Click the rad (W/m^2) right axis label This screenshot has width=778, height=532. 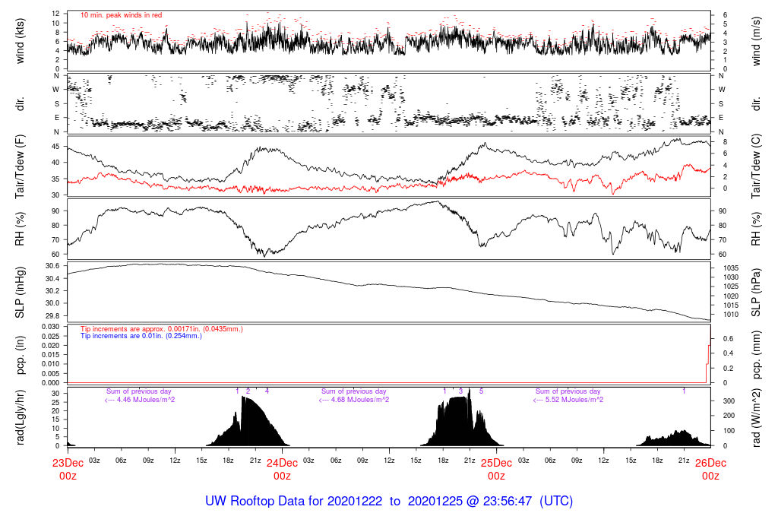[x=756, y=418]
